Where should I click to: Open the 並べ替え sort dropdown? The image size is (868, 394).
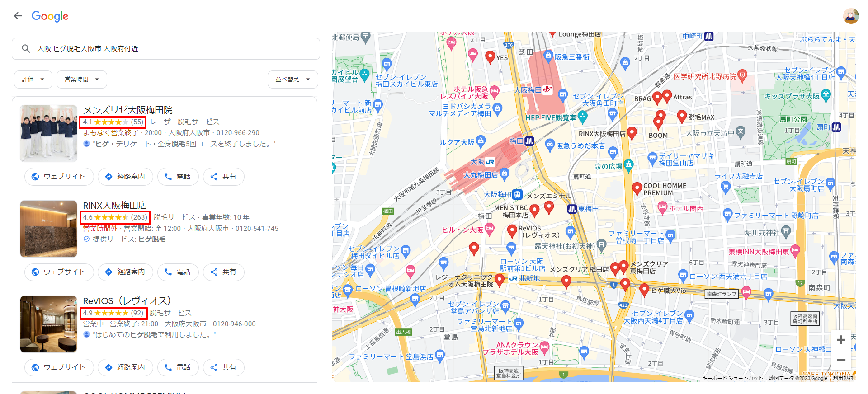[x=292, y=79]
